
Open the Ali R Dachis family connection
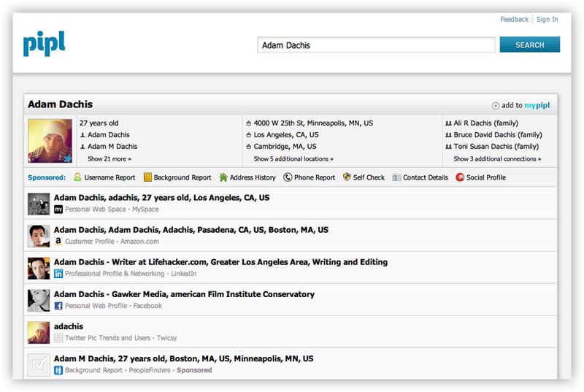485,123
